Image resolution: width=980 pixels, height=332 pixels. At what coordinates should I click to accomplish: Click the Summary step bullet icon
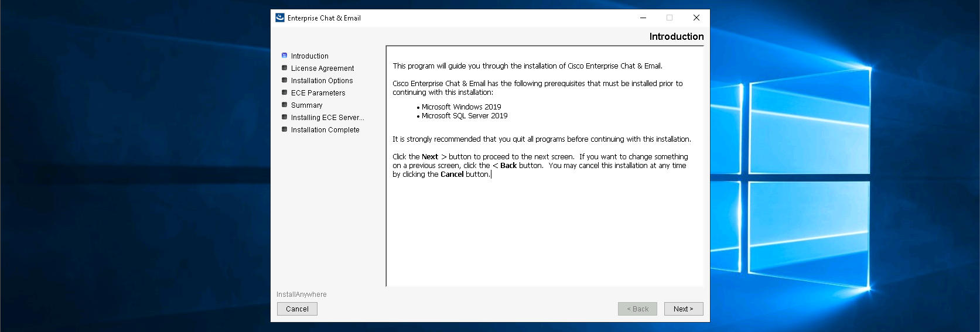point(285,105)
